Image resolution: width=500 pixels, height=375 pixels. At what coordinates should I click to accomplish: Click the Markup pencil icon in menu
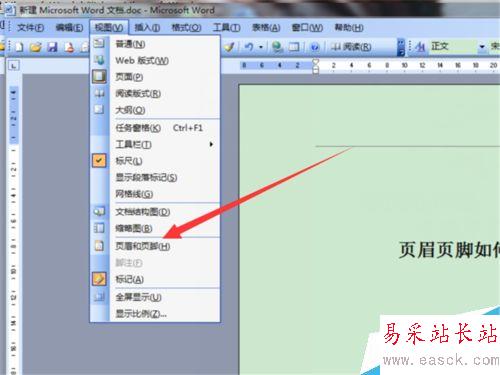(x=99, y=279)
